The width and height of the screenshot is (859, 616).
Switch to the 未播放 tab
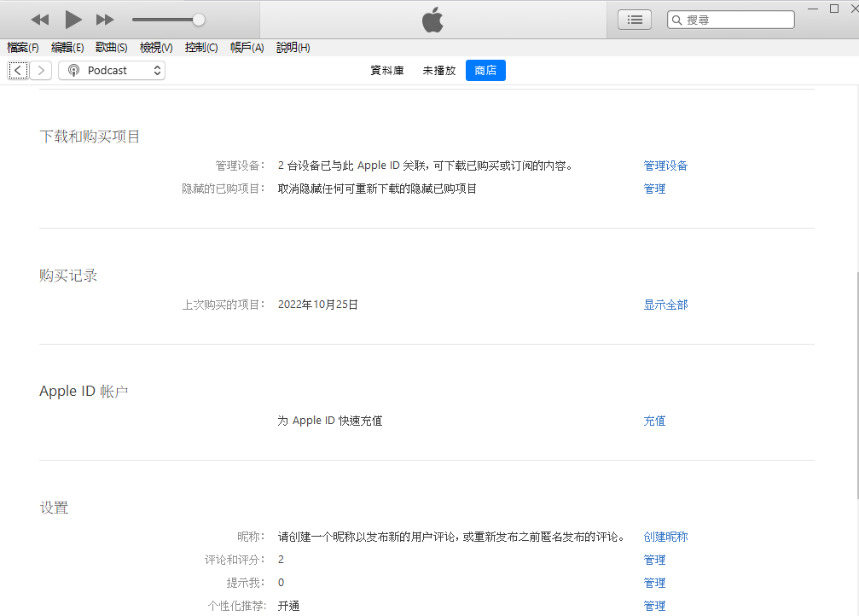(x=439, y=71)
